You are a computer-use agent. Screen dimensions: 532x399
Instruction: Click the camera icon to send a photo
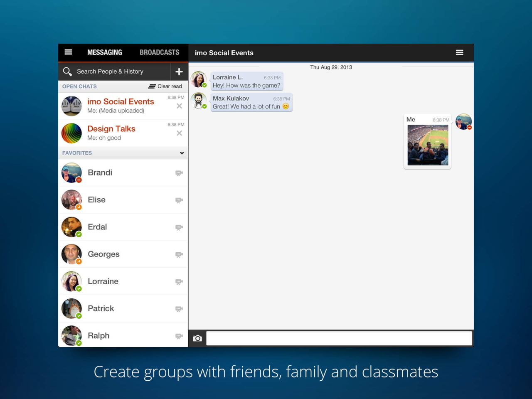197,338
